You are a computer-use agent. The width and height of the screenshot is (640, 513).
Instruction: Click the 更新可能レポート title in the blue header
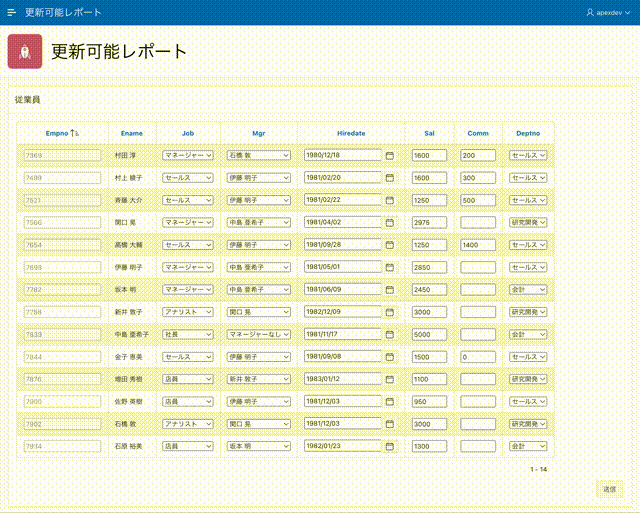pos(63,13)
